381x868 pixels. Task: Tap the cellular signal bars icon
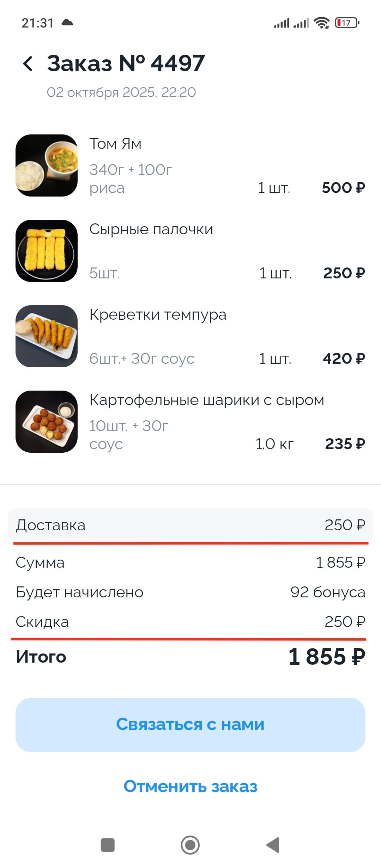(x=282, y=23)
